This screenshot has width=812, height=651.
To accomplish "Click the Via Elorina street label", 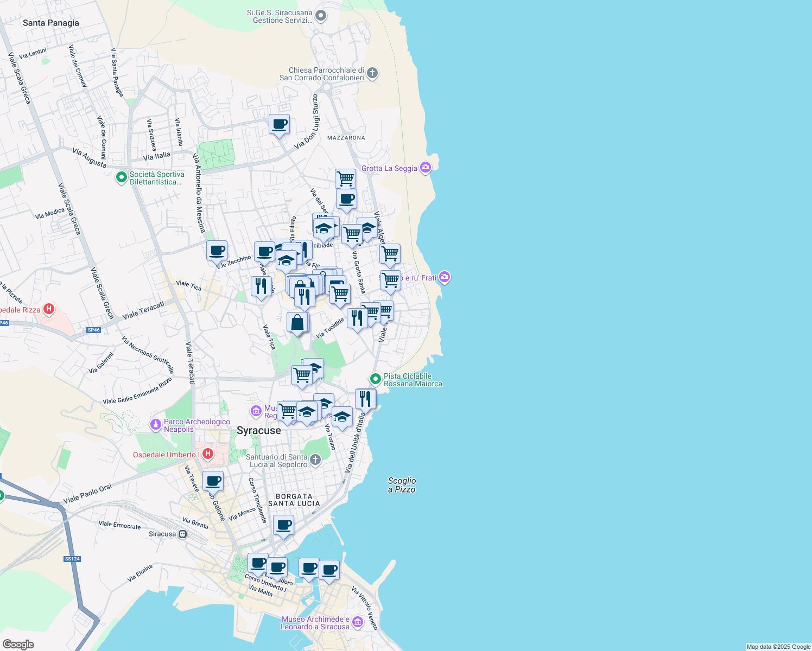I will click(140, 573).
